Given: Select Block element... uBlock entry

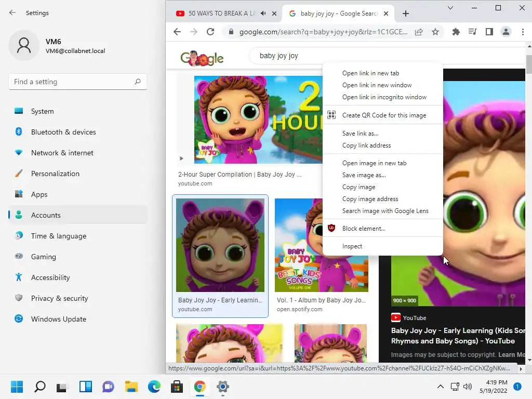Looking at the screenshot, I should (x=383, y=229).
